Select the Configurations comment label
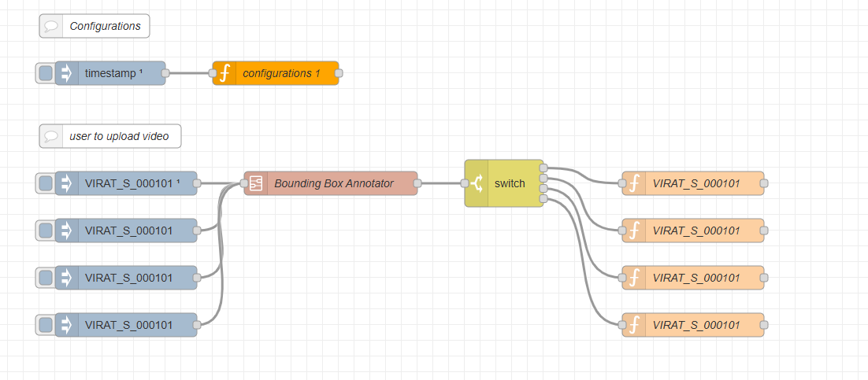 tap(105, 26)
